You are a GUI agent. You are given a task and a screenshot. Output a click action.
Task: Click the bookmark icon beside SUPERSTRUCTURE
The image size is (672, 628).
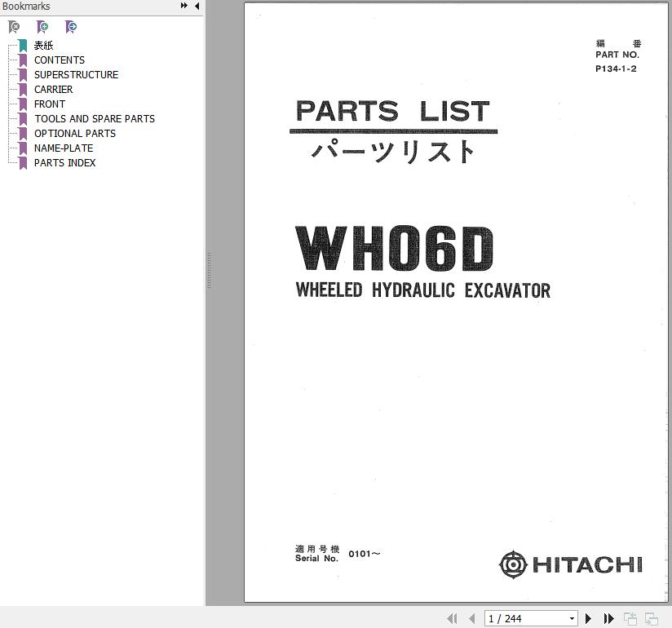click(23, 74)
